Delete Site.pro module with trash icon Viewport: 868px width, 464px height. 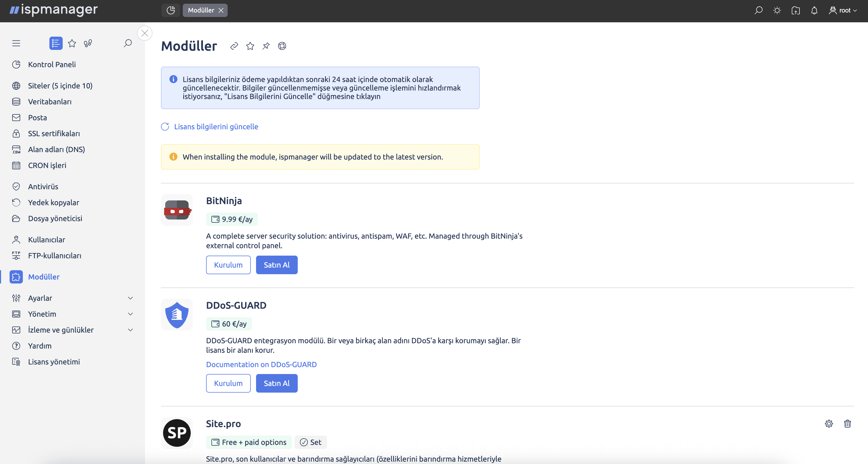848,424
